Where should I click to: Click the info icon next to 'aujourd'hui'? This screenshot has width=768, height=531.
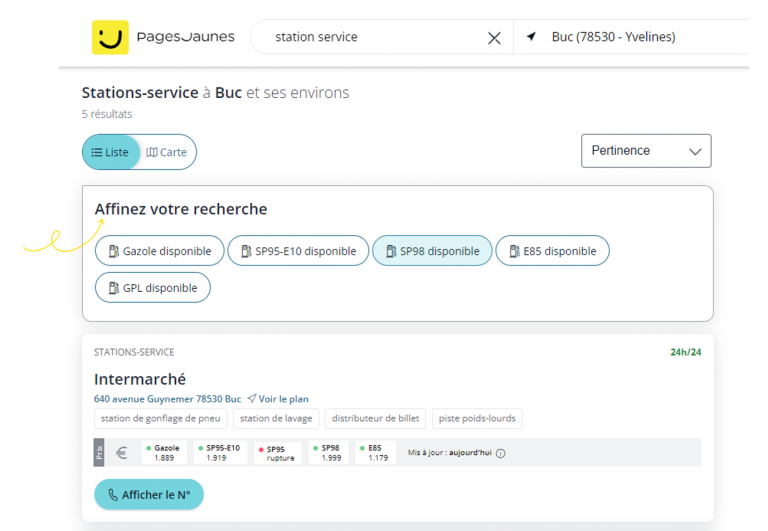coord(501,453)
